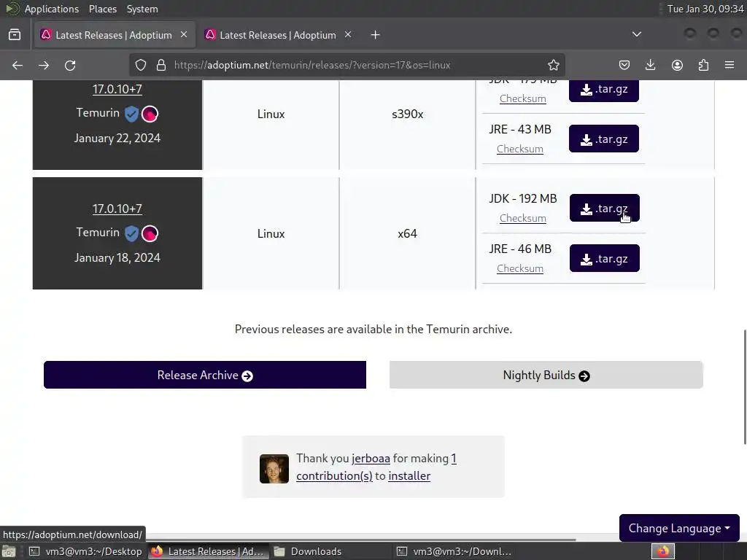Click the blue verified shield in x64 row
The image size is (747, 560).
click(131, 233)
